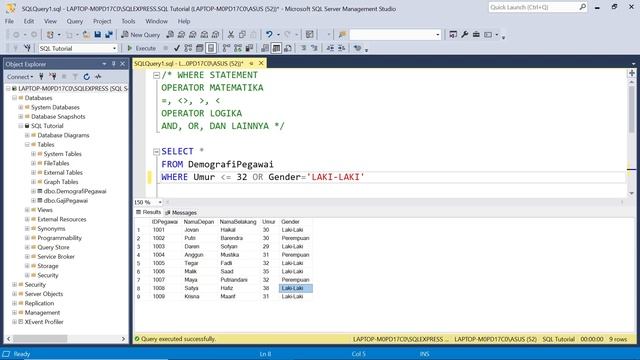
Task: Click the Umur column header
Action: click(269, 222)
